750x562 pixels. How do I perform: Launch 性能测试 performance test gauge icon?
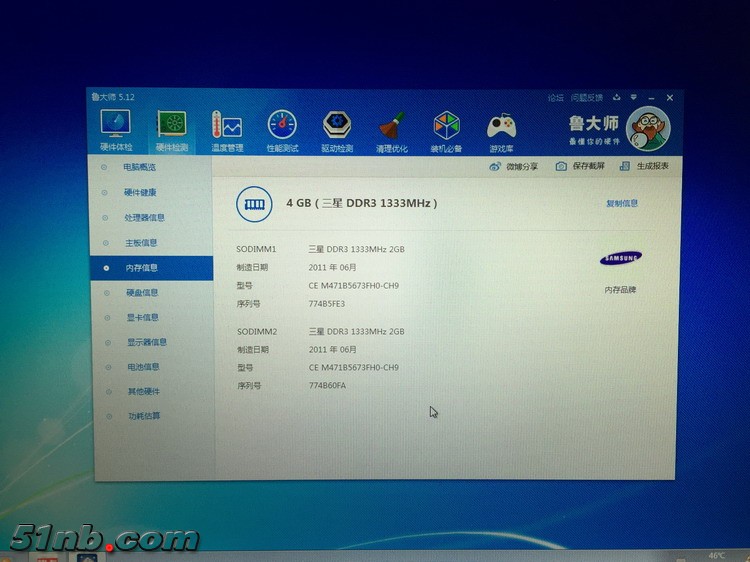click(x=282, y=126)
